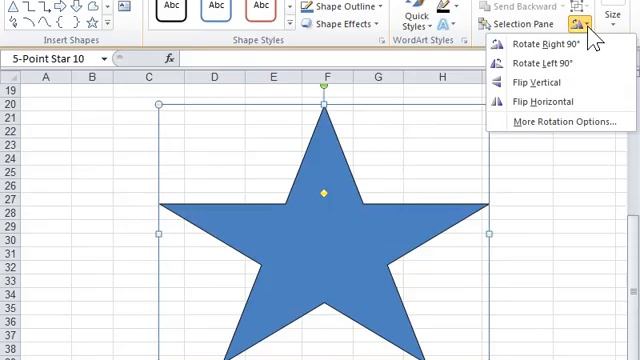
Task: Select row 19 header
Action: (x=10, y=91)
